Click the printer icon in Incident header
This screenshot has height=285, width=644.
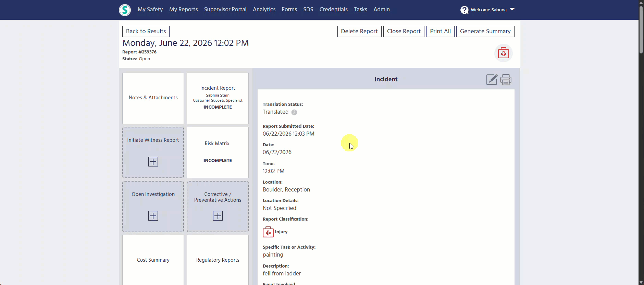(506, 79)
